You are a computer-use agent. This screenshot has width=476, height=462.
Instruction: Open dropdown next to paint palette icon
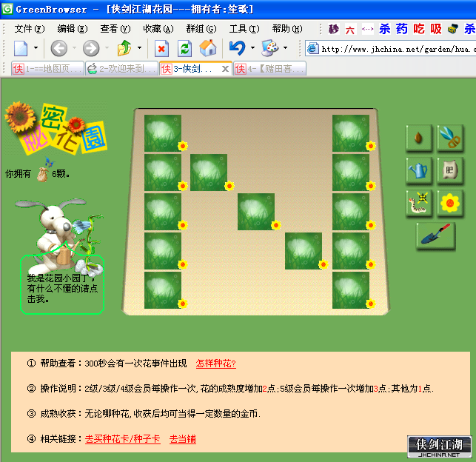pos(285,48)
